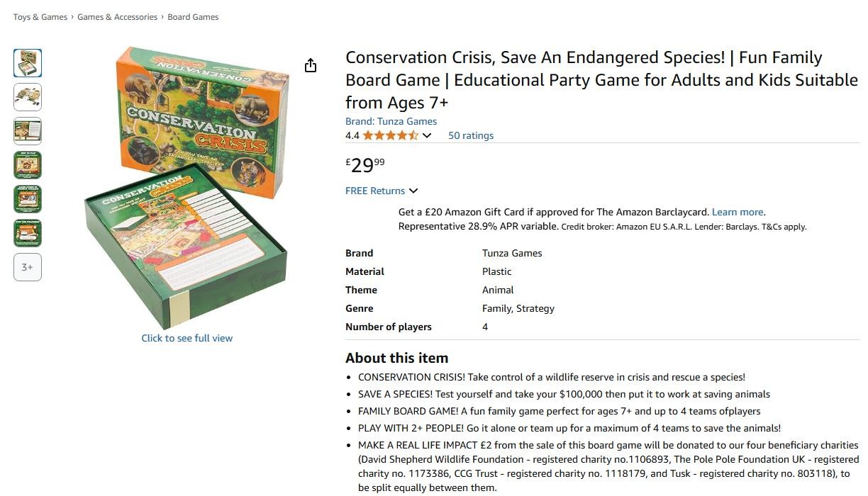
Task: Select the third product thumbnail
Action: tap(28, 131)
